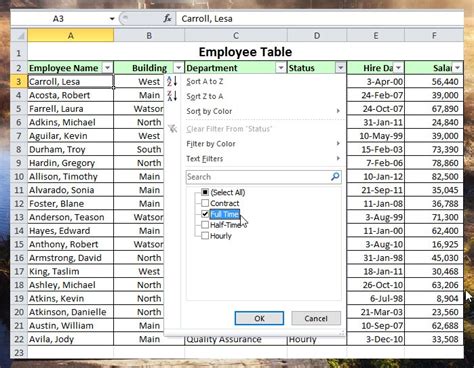Click salary cell 56,440
This screenshot has height=368, width=474.
(434, 81)
